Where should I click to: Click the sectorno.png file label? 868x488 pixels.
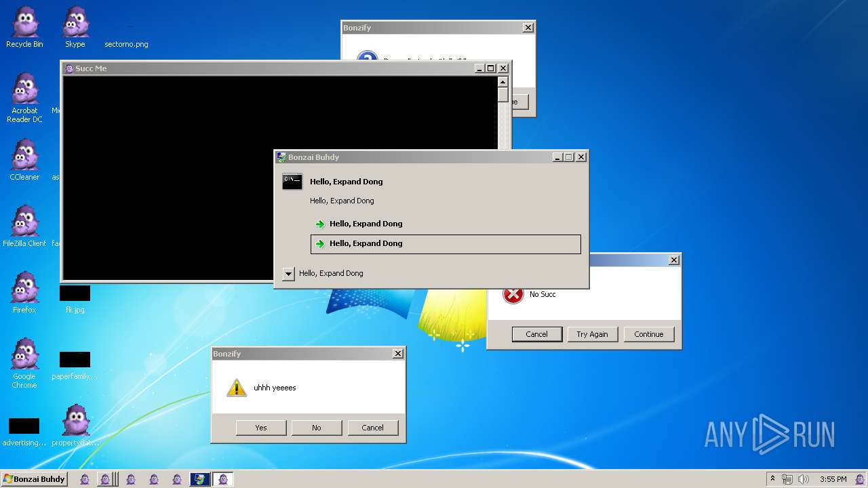pos(126,44)
